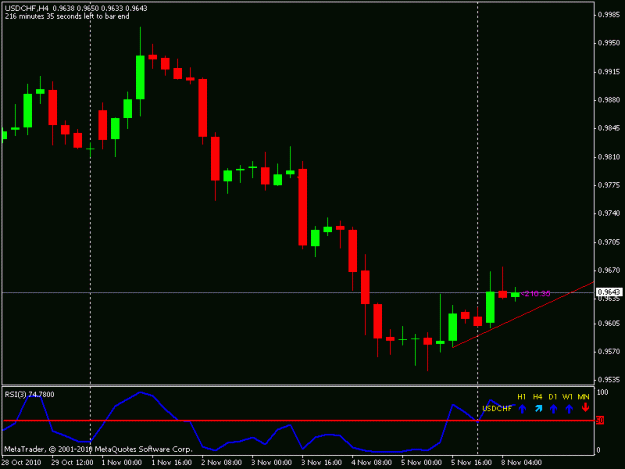This screenshot has height=469, width=625.
Task: Click the red RSI level 50 tag
Action: 600,420
